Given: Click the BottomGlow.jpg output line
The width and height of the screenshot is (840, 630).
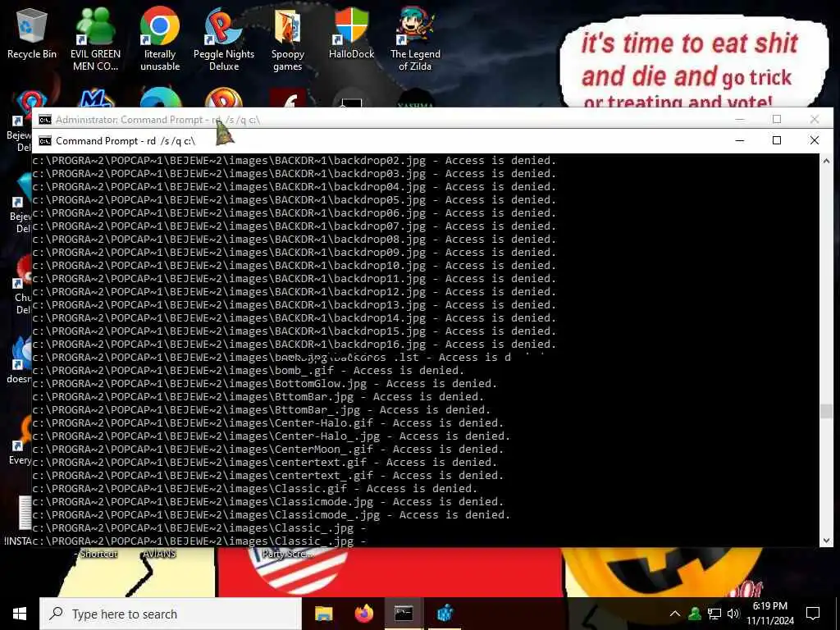Looking at the screenshot, I should point(265,384).
